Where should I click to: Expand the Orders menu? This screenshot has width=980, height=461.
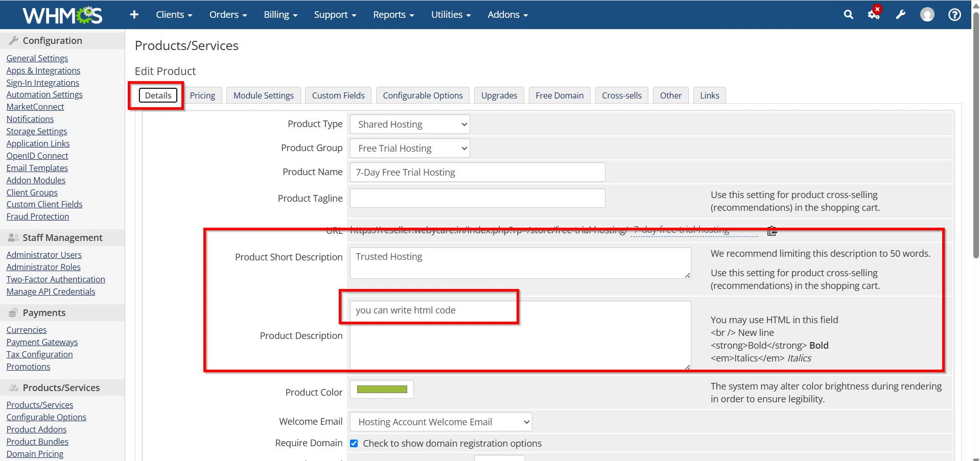[228, 15]
